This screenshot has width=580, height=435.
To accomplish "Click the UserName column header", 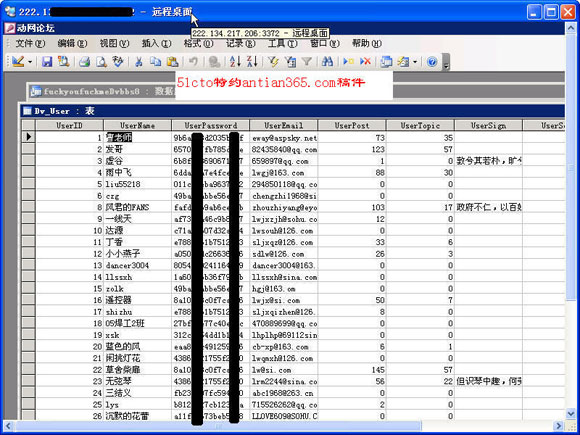I will click(137, 125).
